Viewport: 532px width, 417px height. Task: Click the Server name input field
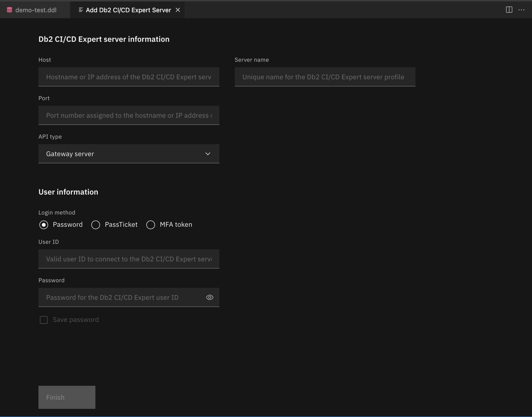(x=325, y=77)
